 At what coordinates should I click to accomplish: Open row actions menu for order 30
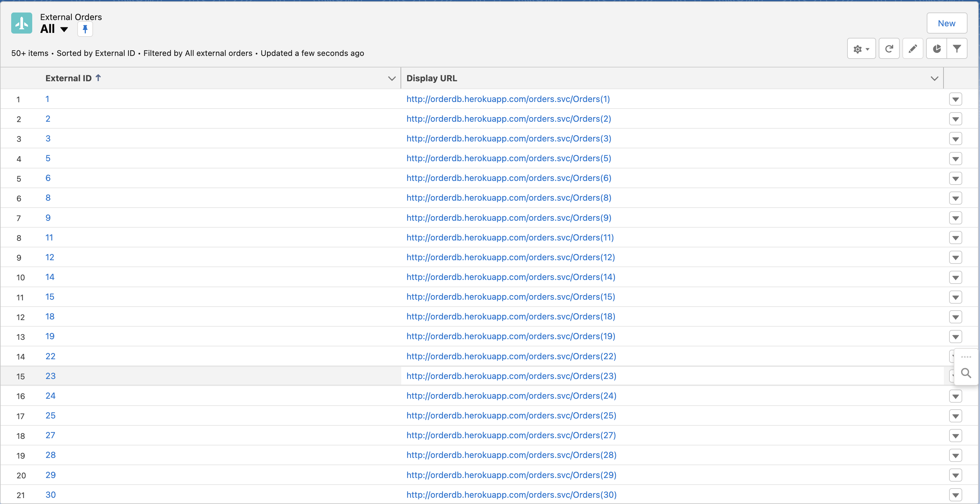coord(955,495)
